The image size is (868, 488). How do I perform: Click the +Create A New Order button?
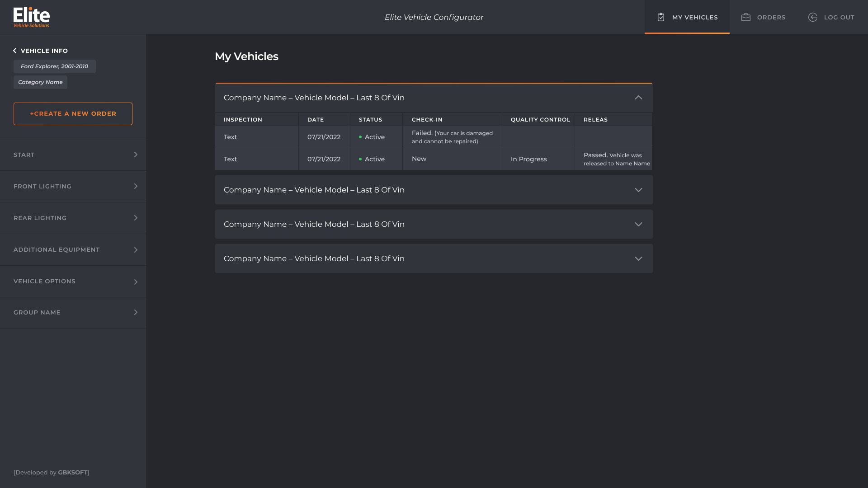(73, 113)
